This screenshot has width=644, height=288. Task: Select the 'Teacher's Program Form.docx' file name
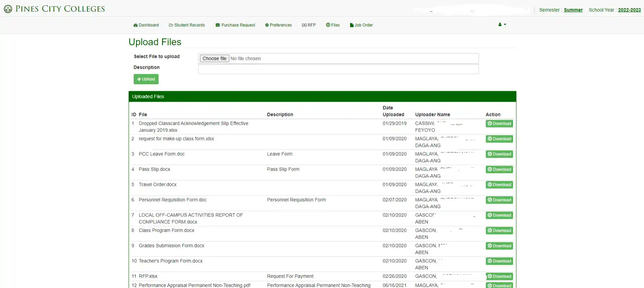point(170,261)
